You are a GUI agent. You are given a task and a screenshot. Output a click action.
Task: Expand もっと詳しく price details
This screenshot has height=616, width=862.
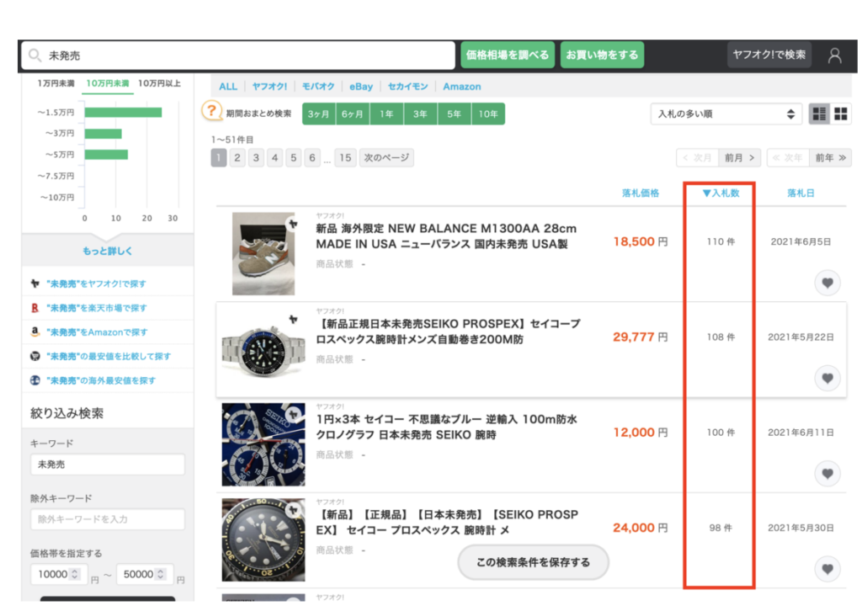point(107,251)
